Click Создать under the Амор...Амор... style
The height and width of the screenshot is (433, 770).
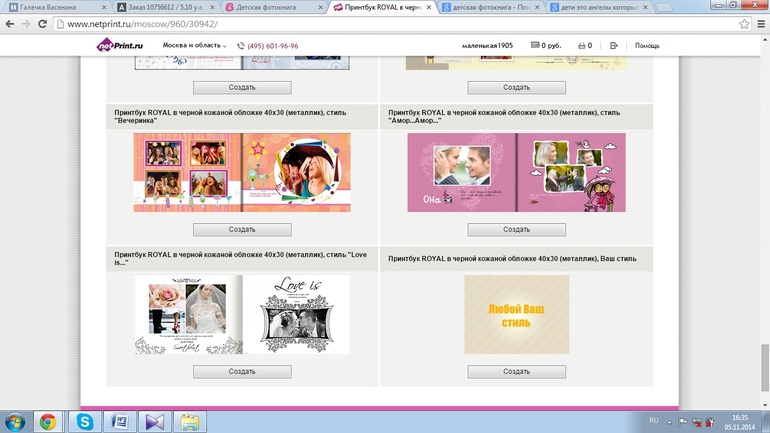coord(516,229)
